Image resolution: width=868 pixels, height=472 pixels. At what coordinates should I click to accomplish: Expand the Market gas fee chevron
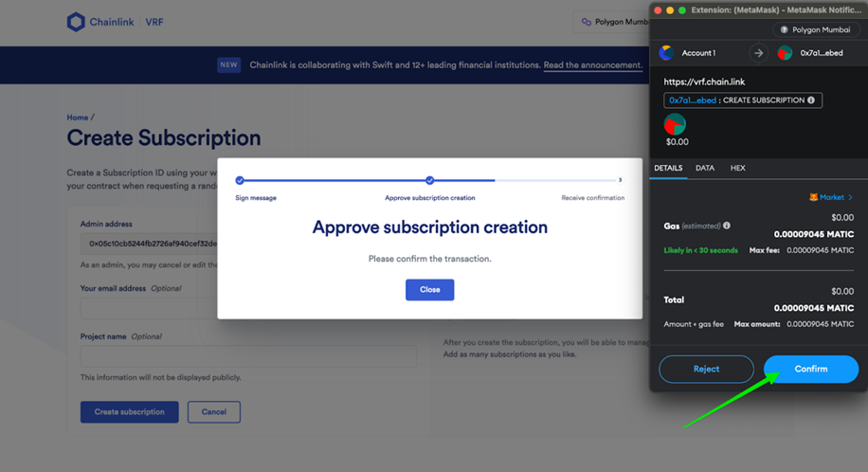tap(850, 197)
